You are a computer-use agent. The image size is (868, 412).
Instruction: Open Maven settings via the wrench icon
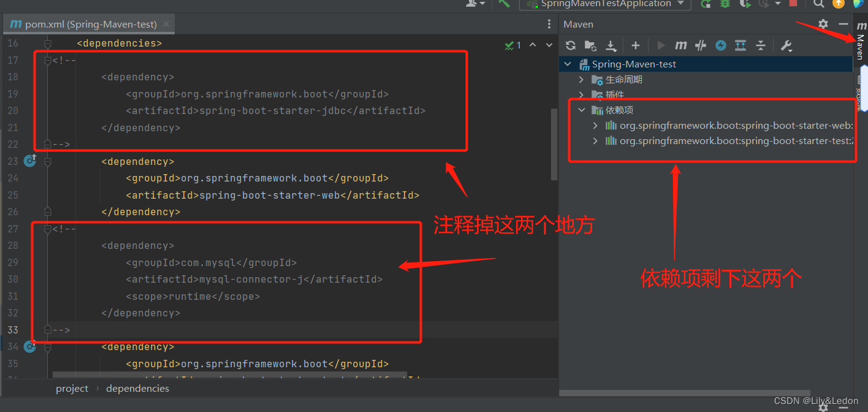point(786,45)
